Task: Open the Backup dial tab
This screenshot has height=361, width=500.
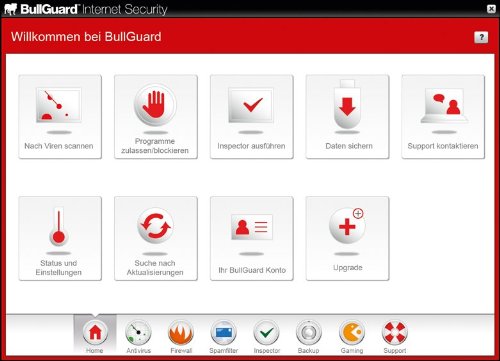Action: [309, 337]
